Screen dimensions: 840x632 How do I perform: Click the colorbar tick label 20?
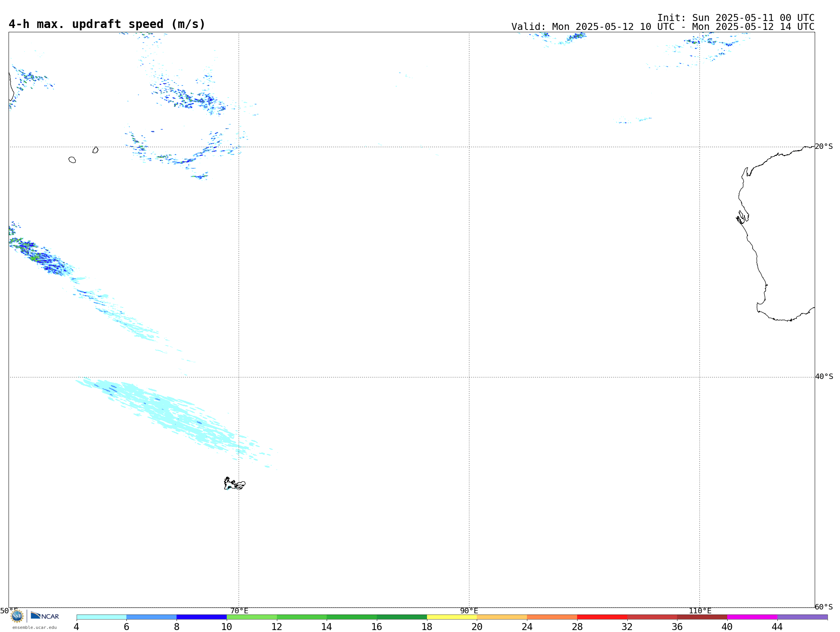click(477, 627)
